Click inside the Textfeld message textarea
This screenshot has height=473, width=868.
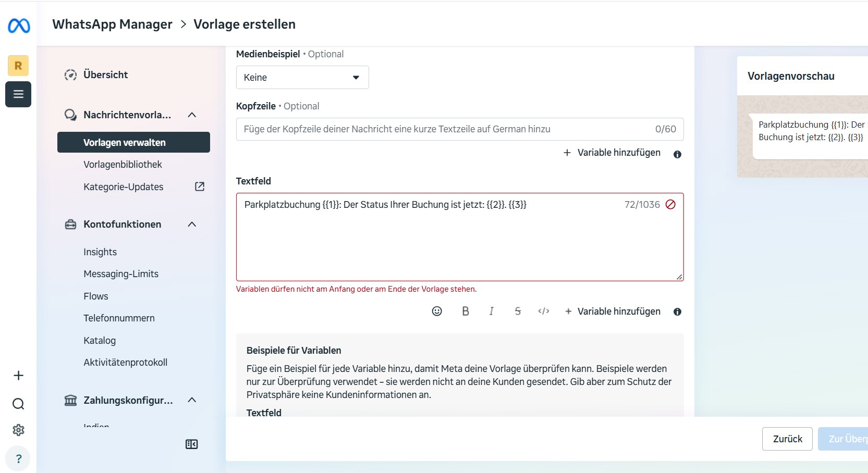(460, 237)
